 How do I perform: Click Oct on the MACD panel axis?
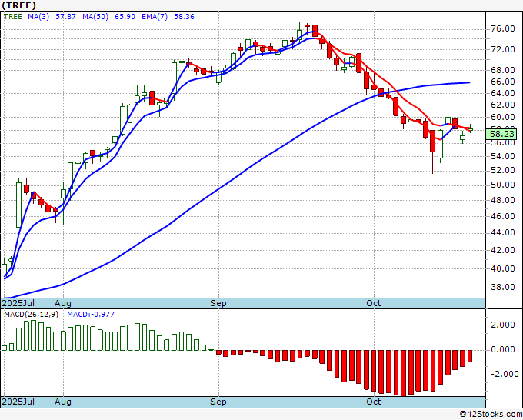pyautogui.click(x=373, y=402)
